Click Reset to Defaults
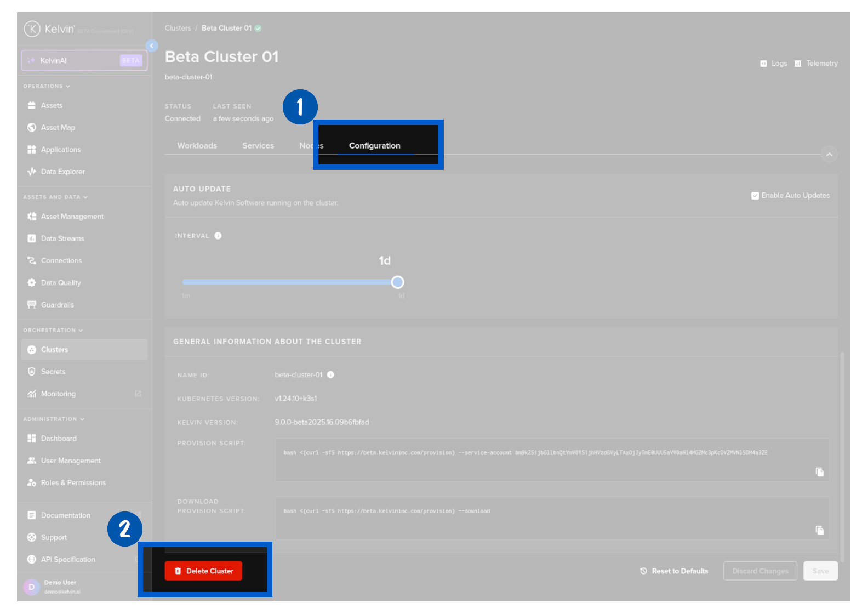This screenshot has width=868, height=614. 674,571
